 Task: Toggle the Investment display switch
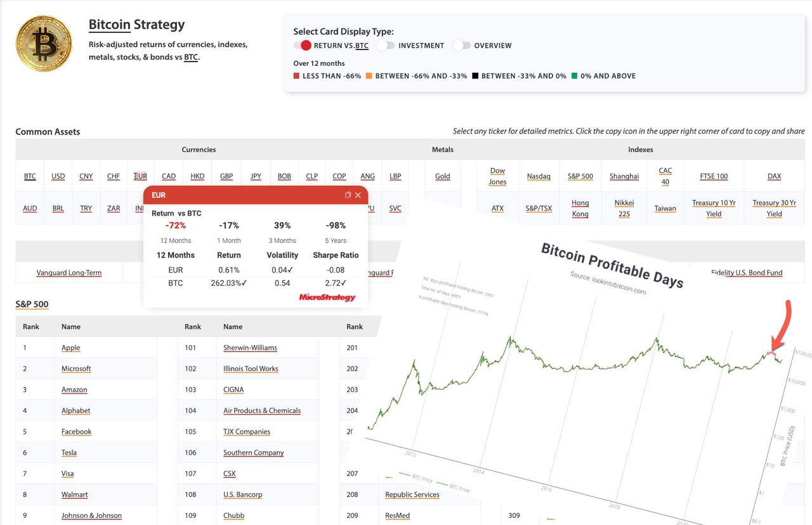click(x=386, y=46)
